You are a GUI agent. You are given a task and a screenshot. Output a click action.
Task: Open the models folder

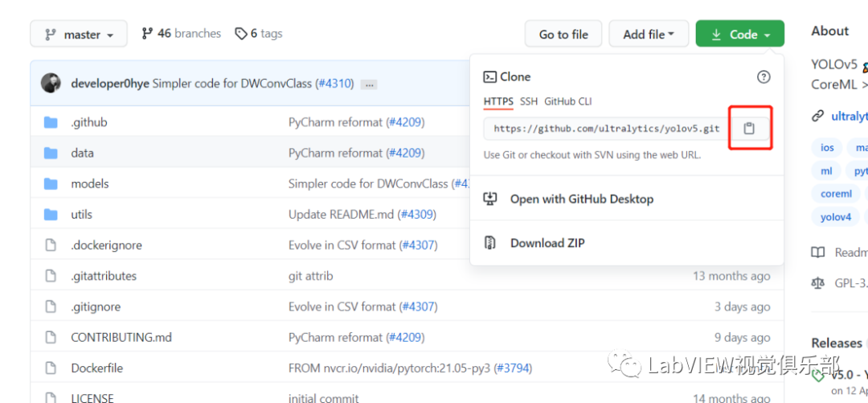[x=90, y=183]
